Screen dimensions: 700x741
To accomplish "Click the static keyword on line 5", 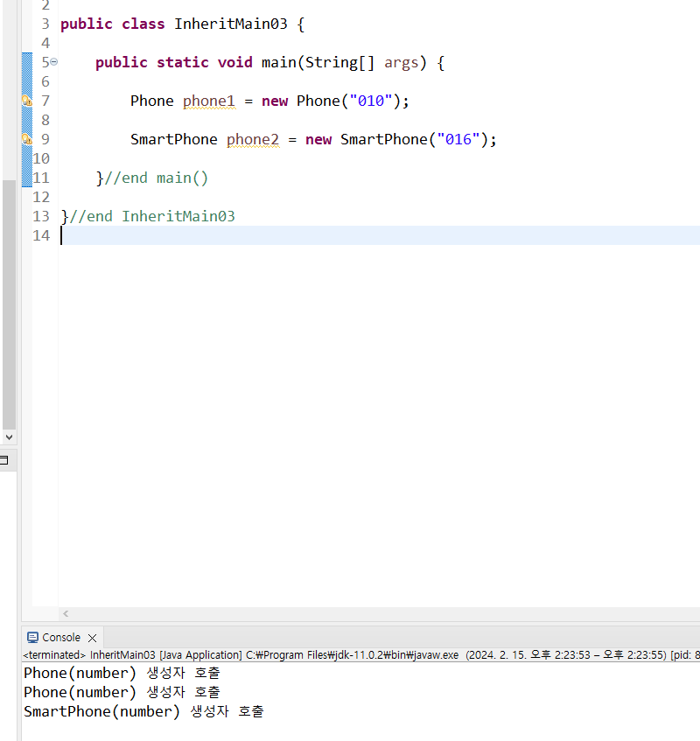I will [x=183, y=62].
